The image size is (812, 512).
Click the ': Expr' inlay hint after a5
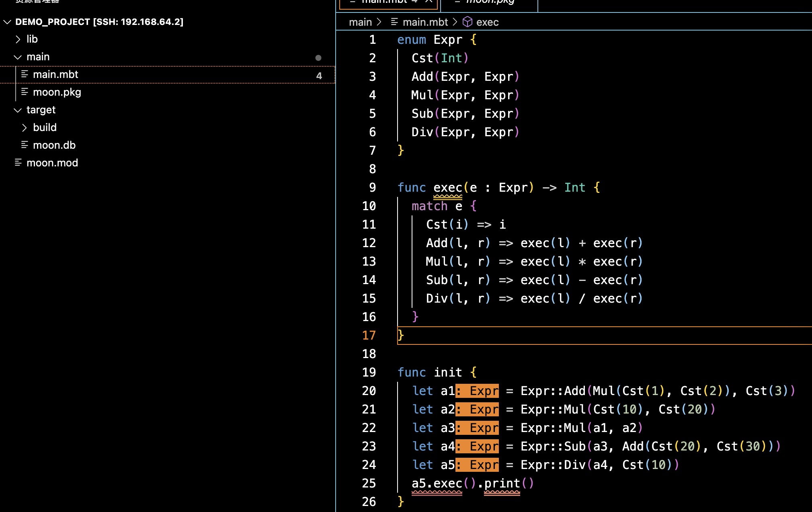pyautogui.click(x=477, y=465)
